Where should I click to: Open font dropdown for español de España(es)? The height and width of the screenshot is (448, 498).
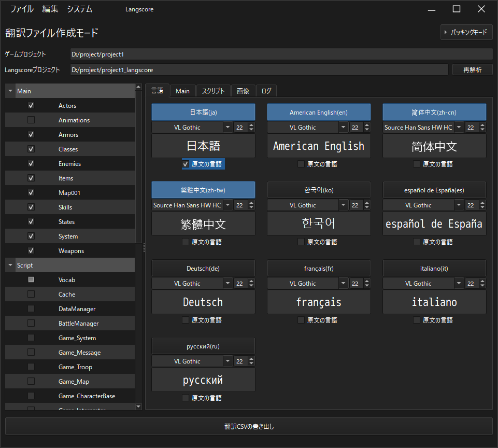[459, 205]
